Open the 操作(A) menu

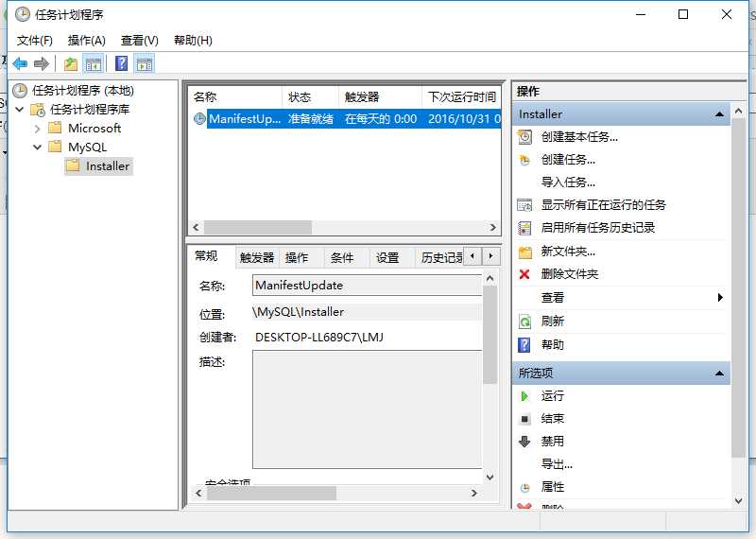(87, 41)
